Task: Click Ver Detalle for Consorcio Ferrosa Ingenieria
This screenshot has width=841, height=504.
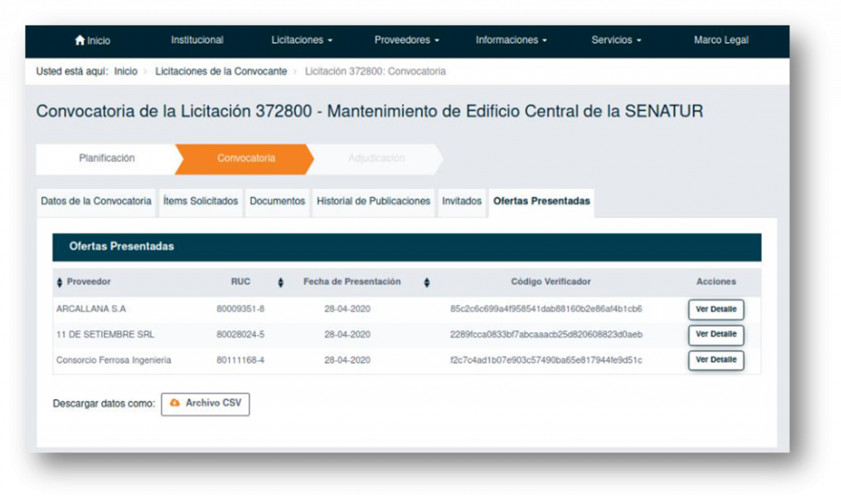Action: click(x=715, y=360)
